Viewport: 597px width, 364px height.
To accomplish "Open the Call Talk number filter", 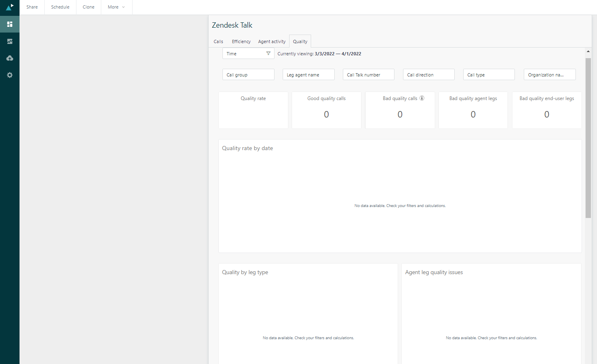I will coord(368,75).
